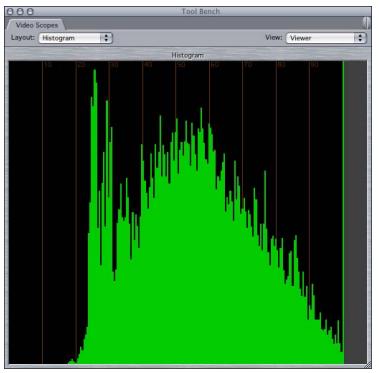Select the Video Scopes tab
Screen dimensions: 379x373
tap(37, 25)
